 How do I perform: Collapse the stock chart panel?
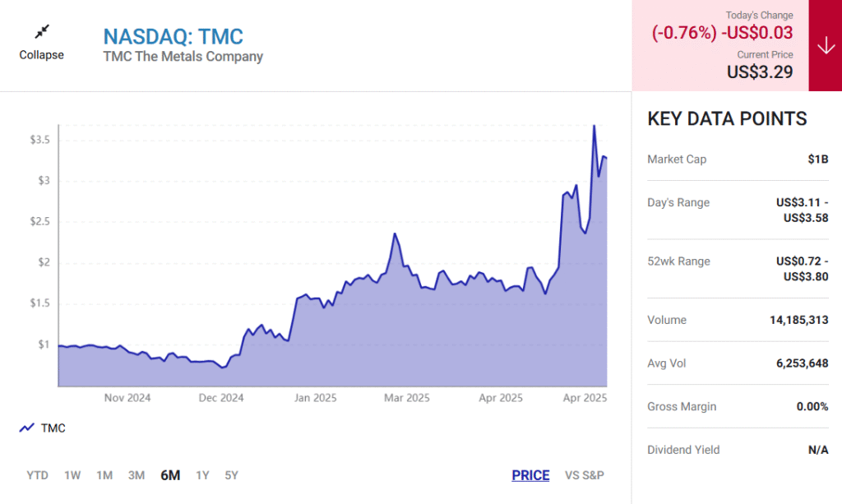point(42,55)
